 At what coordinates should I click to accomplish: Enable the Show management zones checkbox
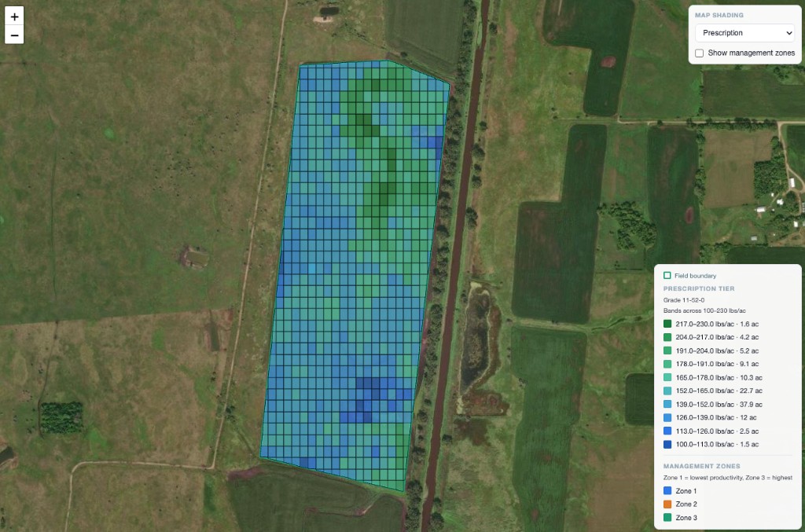coord(699,53)
